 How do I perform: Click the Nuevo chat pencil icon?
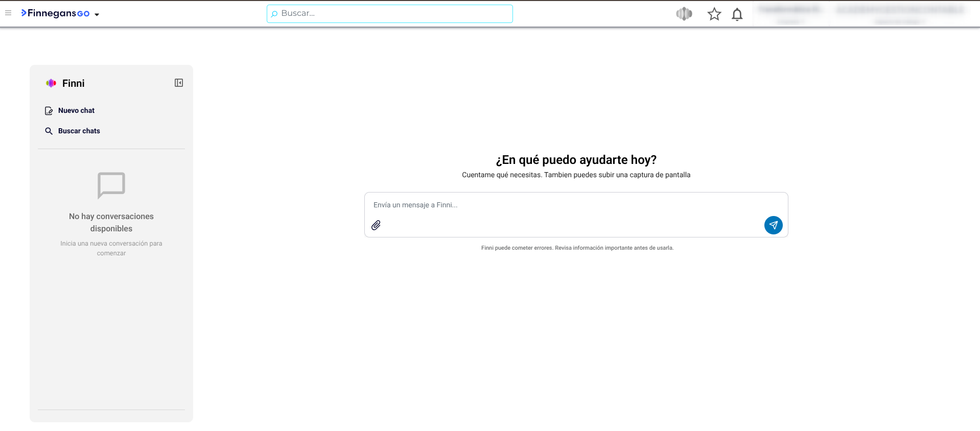[49, 111]
